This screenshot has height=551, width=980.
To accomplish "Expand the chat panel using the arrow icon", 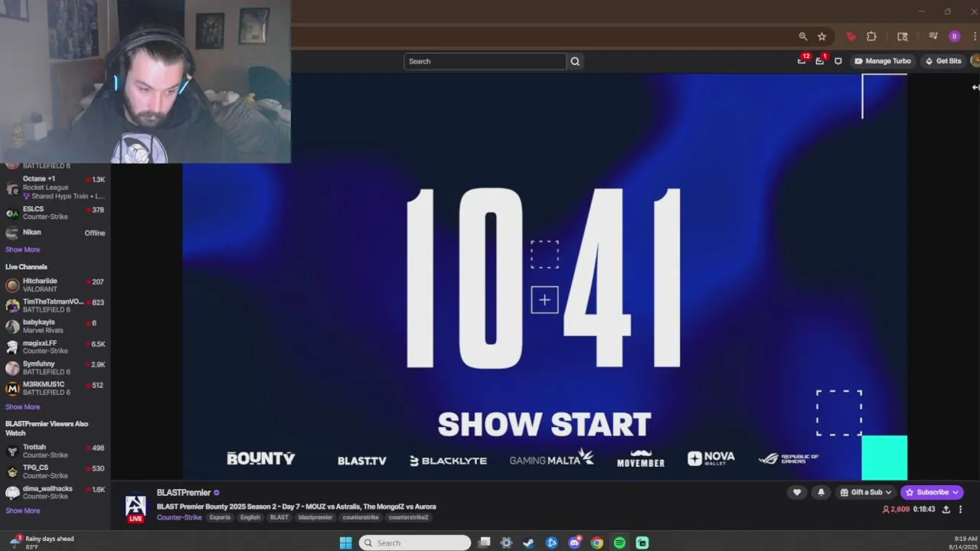I will pos(975,87).
